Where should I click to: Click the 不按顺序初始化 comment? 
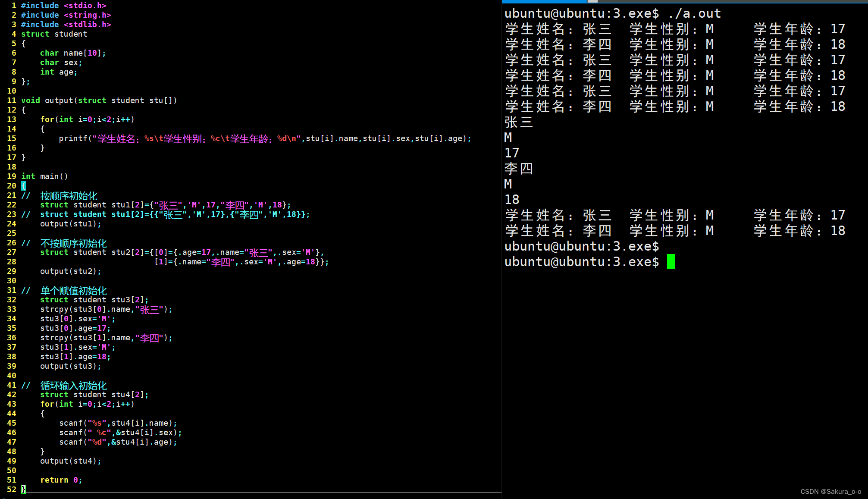[73, 243]
